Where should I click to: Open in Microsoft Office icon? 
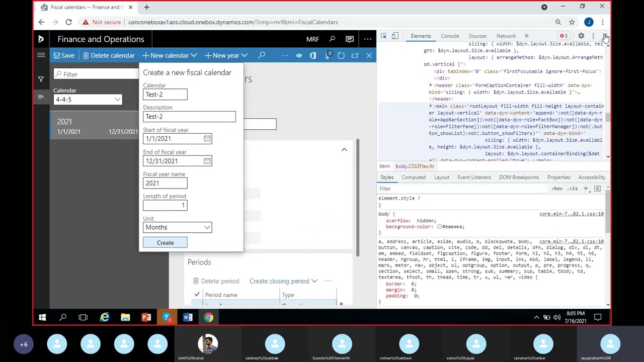pyautogui.click(x=313, y=55)
